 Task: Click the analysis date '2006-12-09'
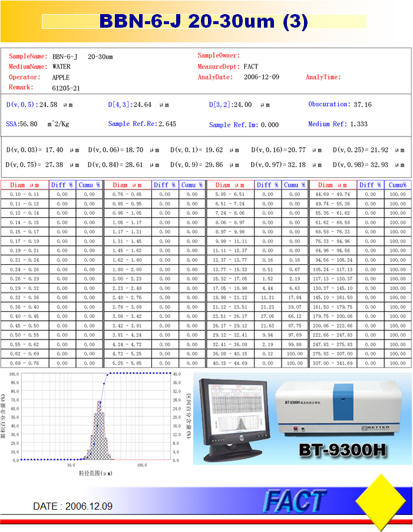[262, 77]
